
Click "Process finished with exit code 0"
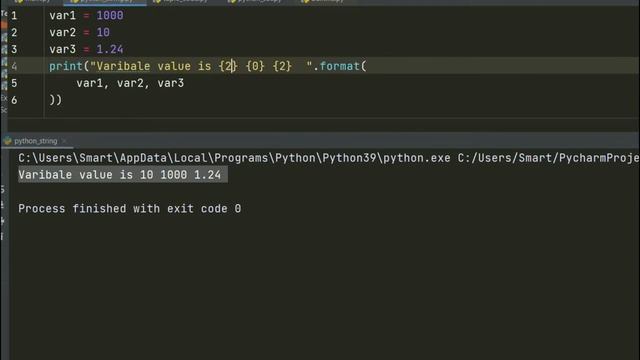click(129, 209)
